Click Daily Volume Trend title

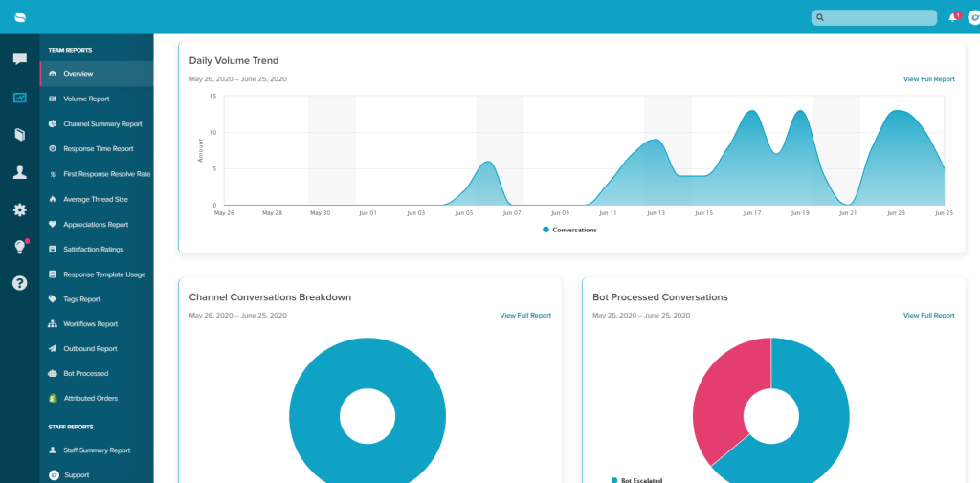click(234, 61)
